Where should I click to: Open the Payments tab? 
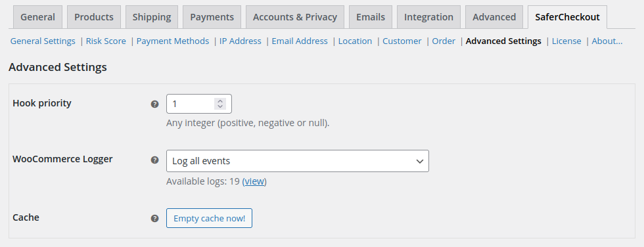pos(212,17)
